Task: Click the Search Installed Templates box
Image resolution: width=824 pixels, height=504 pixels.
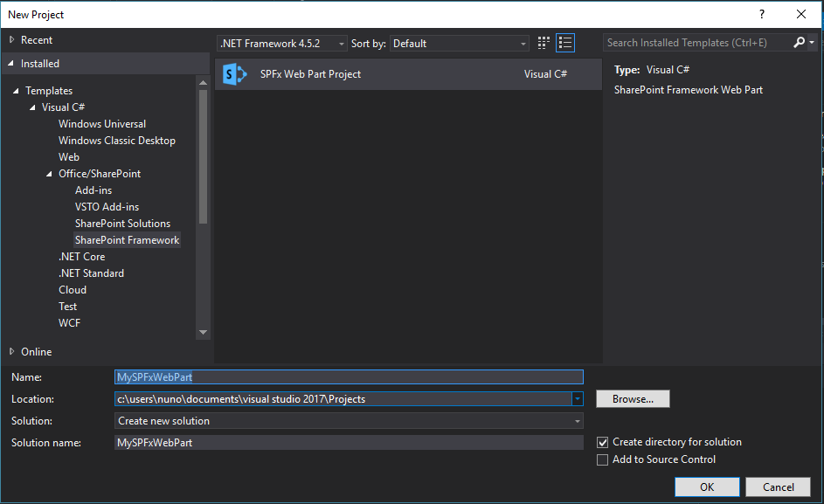Action: [698, 43]
